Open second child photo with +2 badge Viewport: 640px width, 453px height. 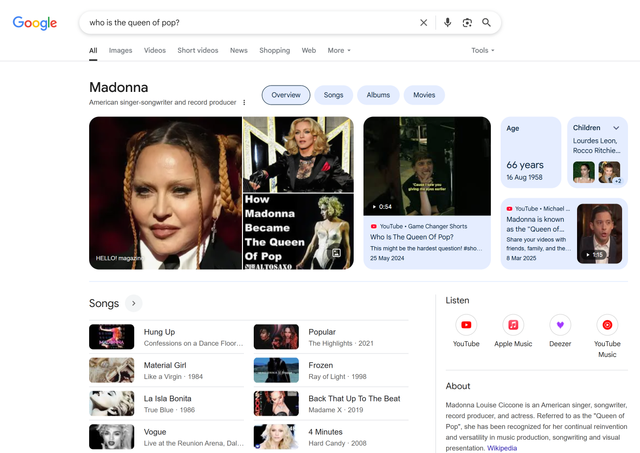pos(609,172)
